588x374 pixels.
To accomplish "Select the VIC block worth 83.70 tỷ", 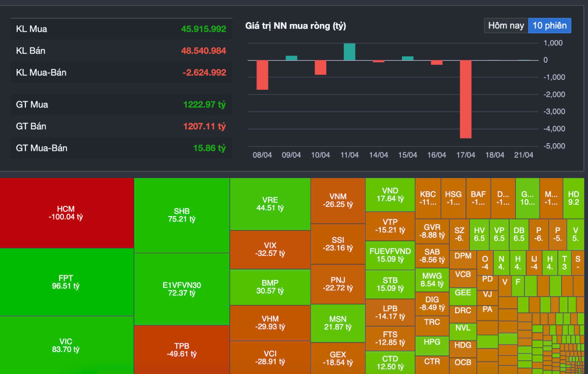I will point(67,345).
